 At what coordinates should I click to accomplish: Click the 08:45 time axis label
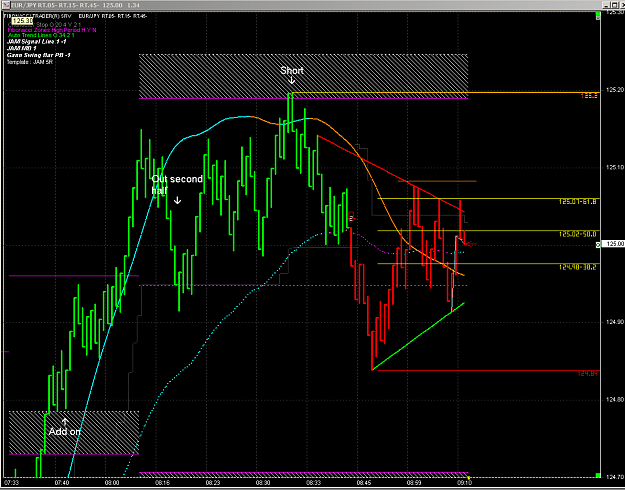pyautogui.click(x=364, y=483)
